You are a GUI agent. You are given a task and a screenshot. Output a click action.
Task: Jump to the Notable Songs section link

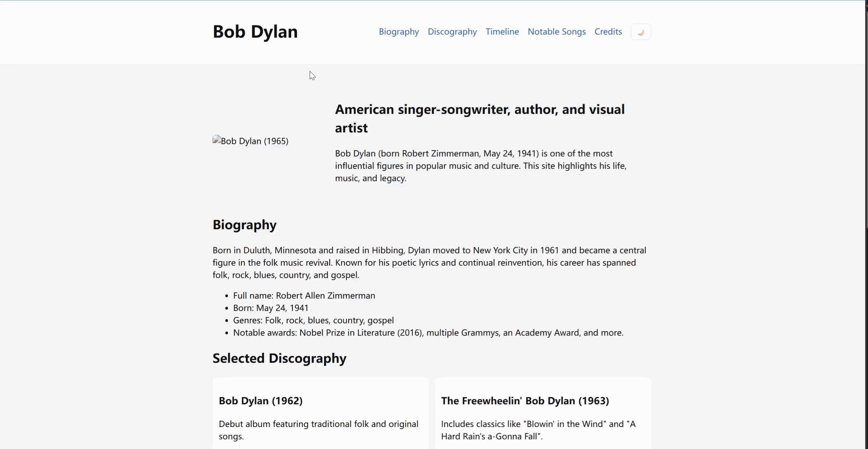[557, 32]
